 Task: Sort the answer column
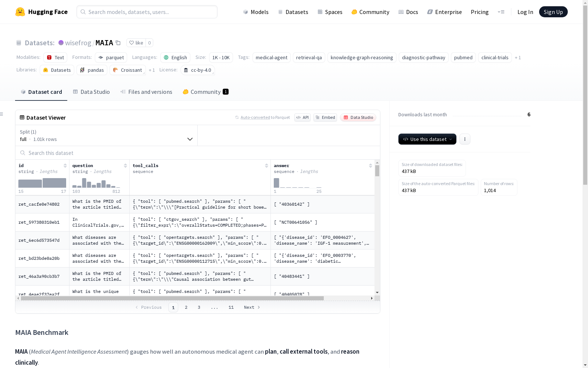click(x=370, y=166)
